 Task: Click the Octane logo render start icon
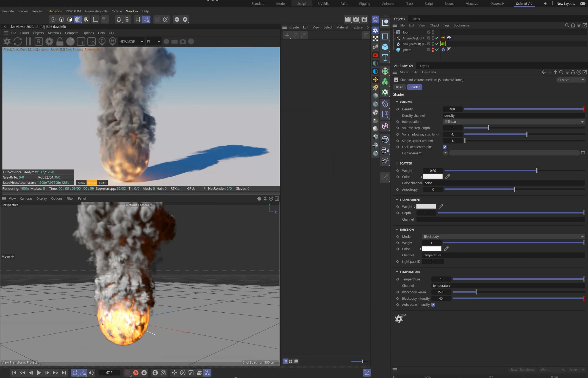[7, 41]
